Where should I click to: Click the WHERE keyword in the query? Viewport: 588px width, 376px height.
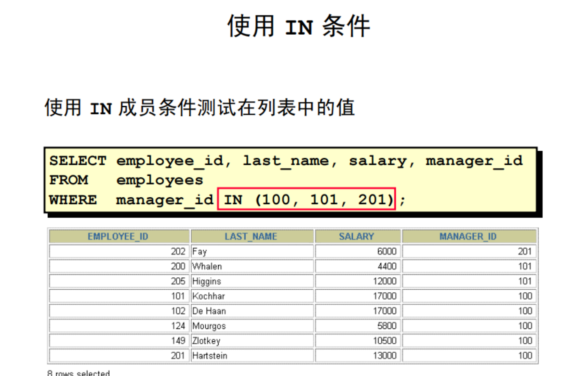coord(73,200)
